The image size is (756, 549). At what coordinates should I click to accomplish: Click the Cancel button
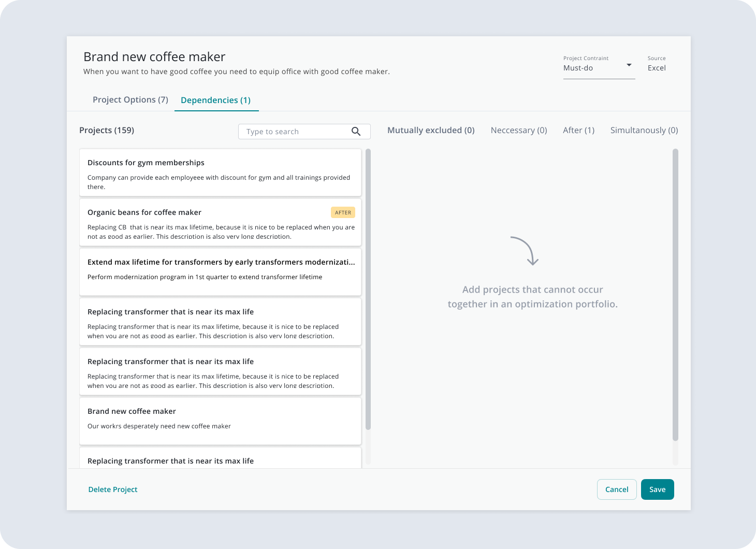[616, 489]
